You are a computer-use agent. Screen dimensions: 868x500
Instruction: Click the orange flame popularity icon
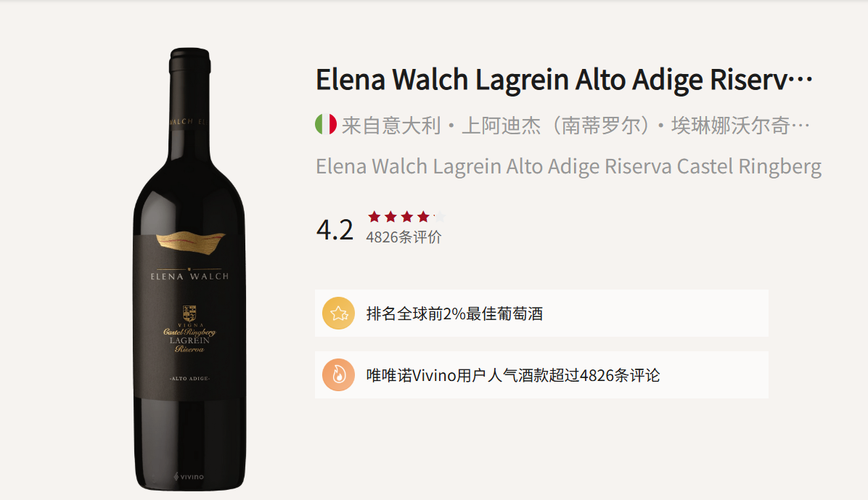pos(338,375)
